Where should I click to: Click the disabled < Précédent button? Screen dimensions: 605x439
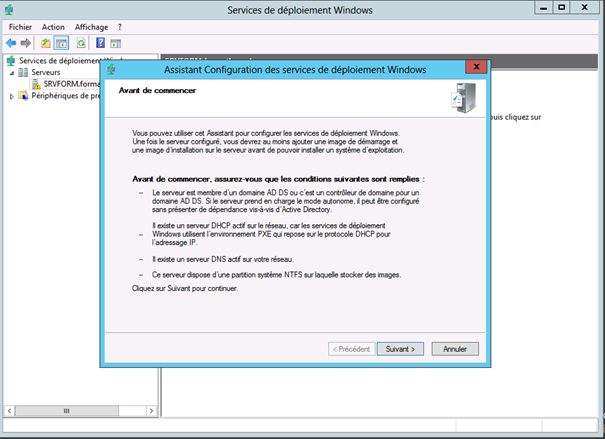pos(352,349)
